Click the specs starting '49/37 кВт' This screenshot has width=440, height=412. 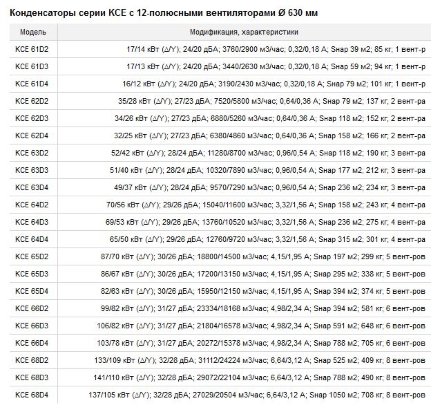[270, 187]
